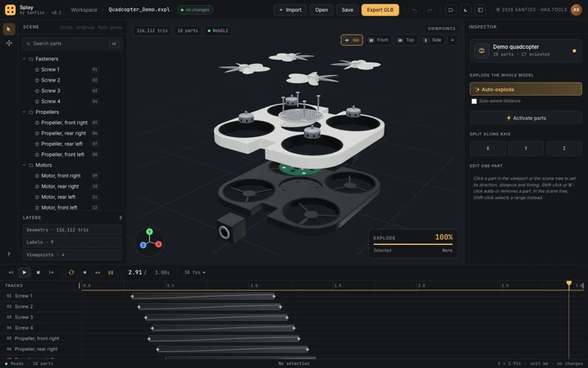
Task: Click the Splay app logo icon
Action: (x=10, y=10)
